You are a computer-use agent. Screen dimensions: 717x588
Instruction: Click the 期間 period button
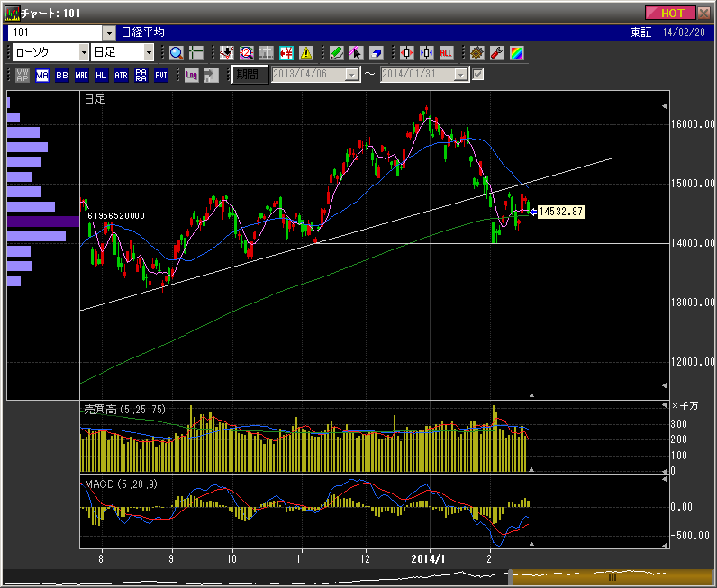pyautogui.click(x=250, y=75)
